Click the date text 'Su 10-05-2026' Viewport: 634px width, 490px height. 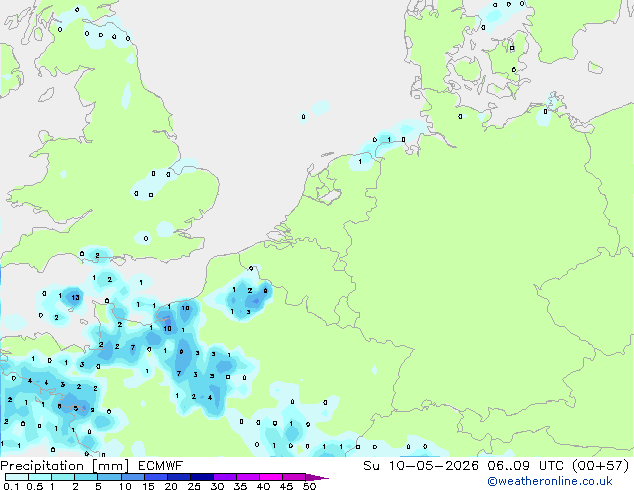click(421, 466)
